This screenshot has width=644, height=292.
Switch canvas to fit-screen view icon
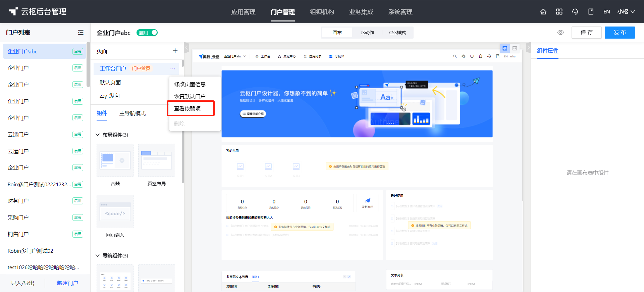[x=505, y=48]
